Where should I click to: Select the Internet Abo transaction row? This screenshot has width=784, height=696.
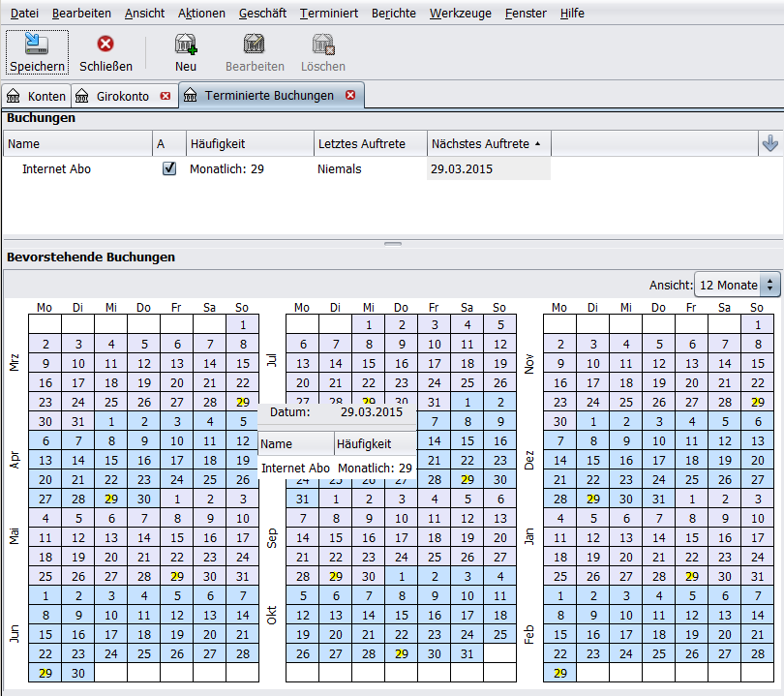56,168
